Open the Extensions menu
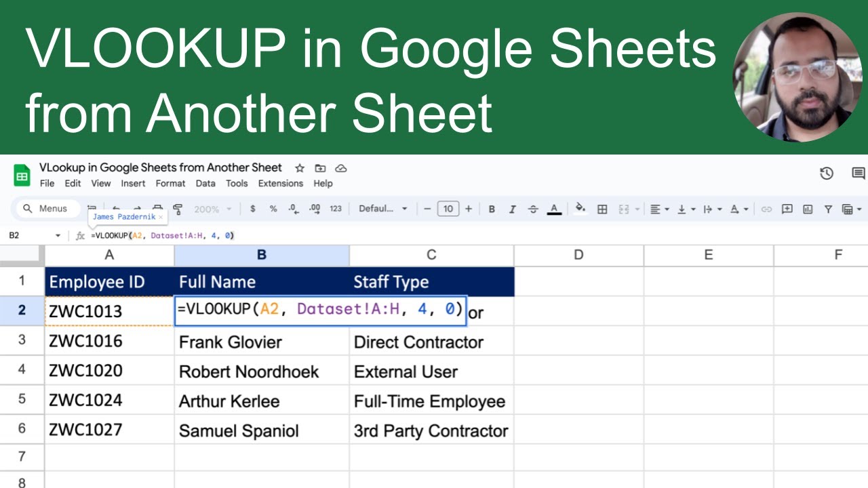Image resolution: width=868 pixels, height=488 pixels. click(x=281, y=184)
